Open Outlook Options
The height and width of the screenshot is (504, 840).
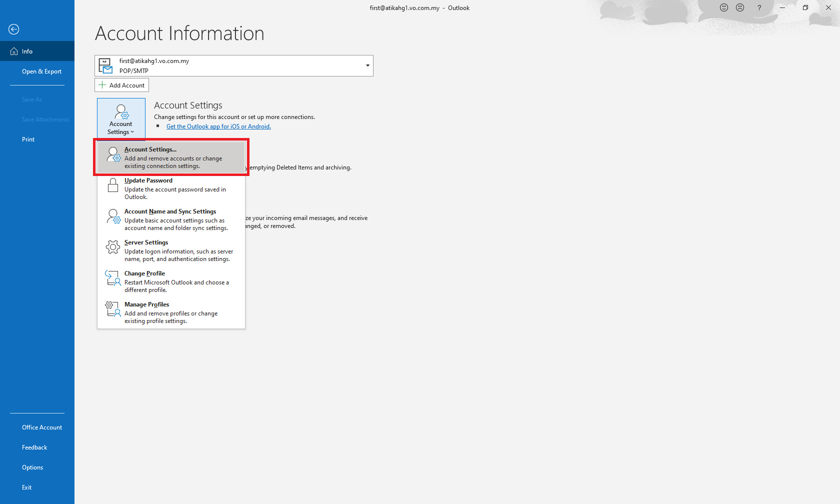[x=32, y=467]
